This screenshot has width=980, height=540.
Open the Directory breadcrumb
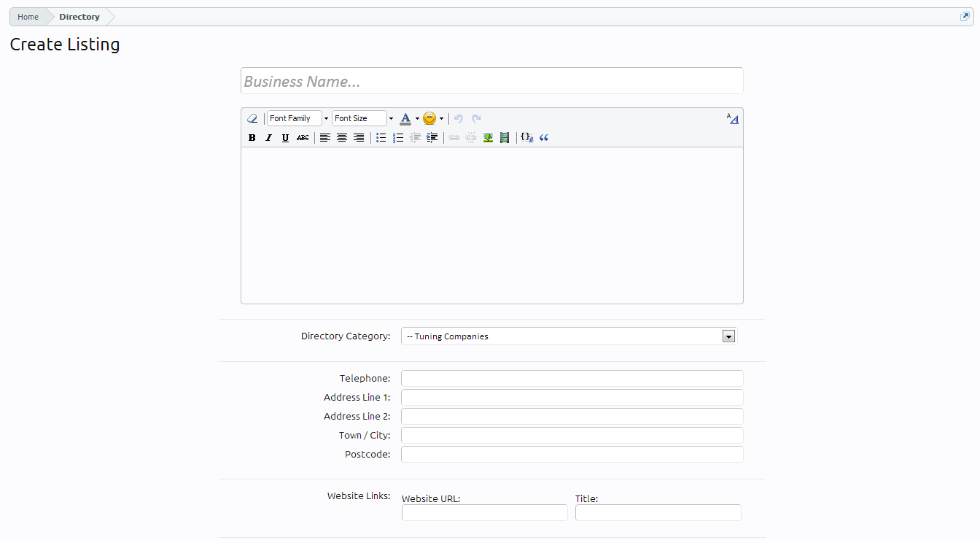(79, 17)
